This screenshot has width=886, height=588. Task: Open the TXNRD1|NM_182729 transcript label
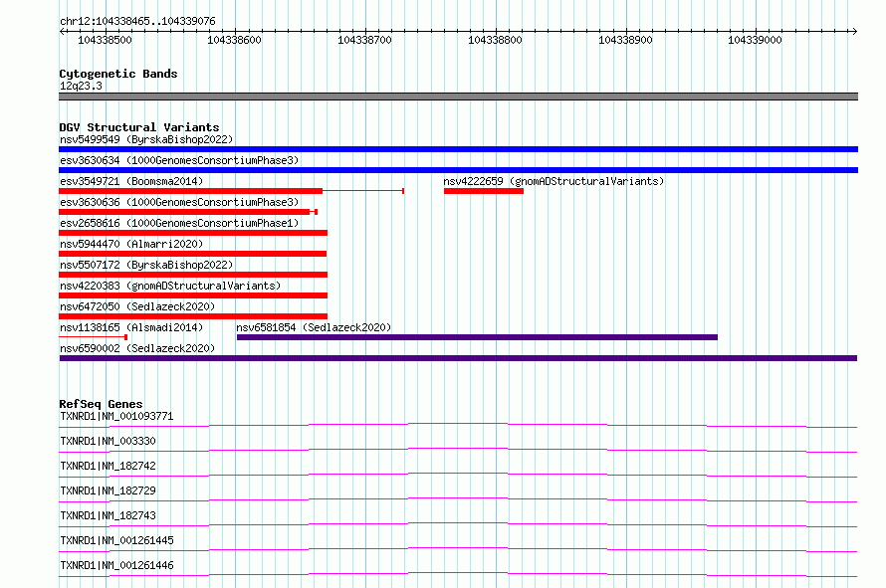coord(108,490)
